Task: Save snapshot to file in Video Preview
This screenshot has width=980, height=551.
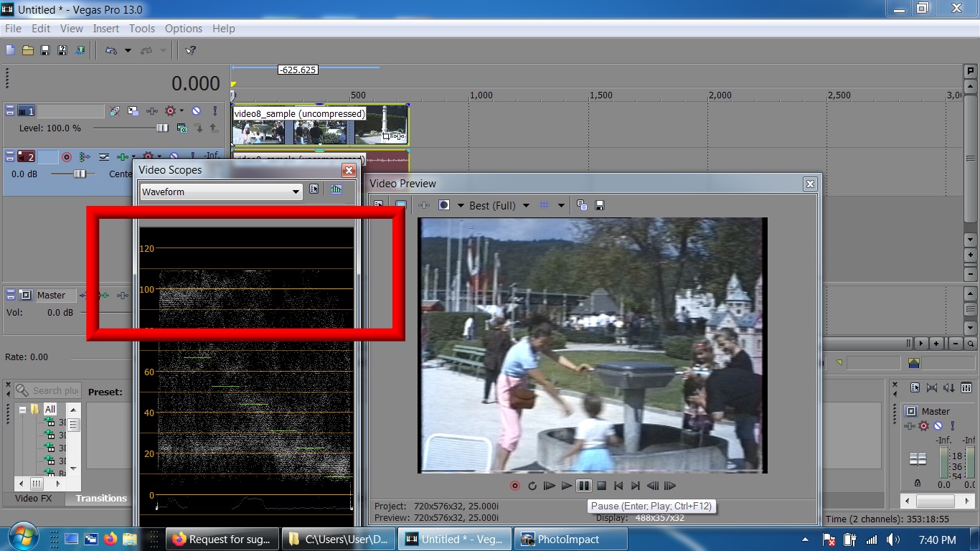Action: [600, 205]
